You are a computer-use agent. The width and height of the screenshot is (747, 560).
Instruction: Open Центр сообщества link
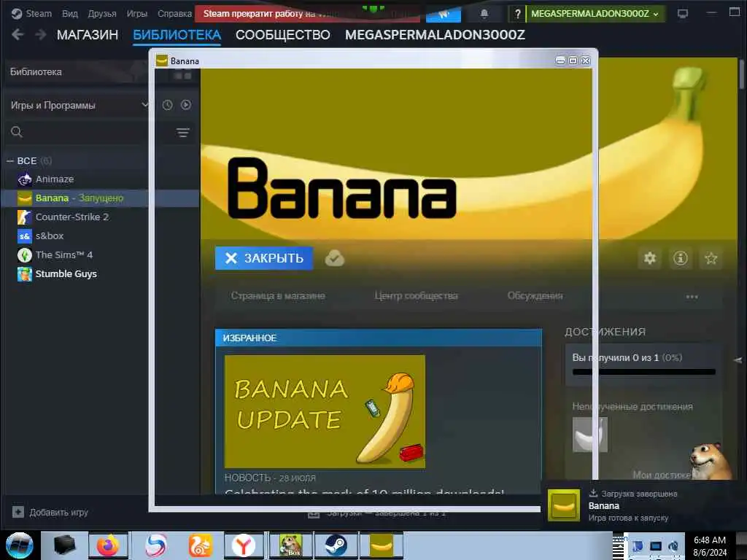coord(416,296)
